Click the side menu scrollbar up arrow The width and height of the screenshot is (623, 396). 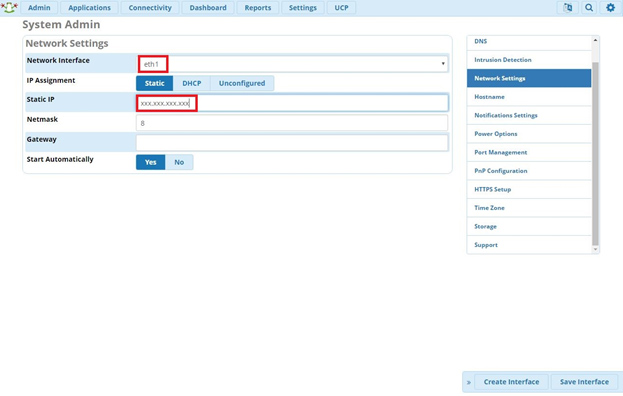595,40
